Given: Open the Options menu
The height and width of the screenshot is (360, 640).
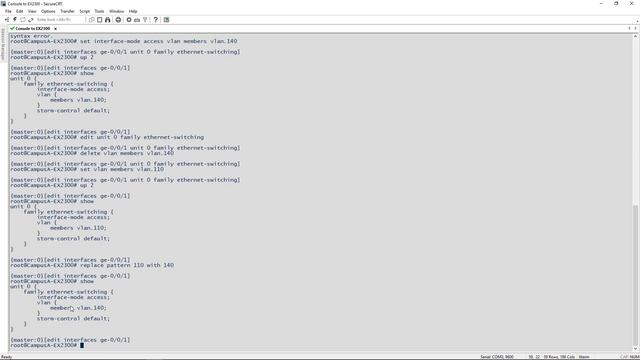Looking at the screenshot, I should click(x=48, y=11).
